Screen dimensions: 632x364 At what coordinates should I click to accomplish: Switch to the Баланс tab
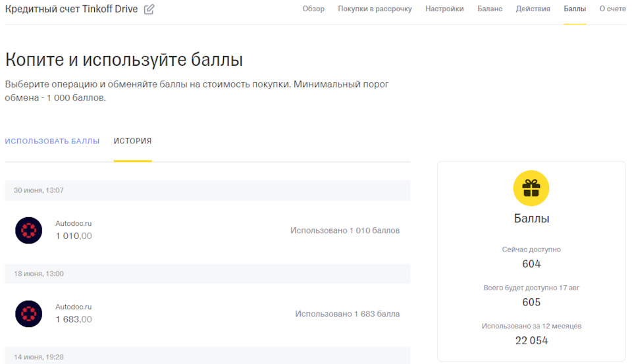[490, 9]
